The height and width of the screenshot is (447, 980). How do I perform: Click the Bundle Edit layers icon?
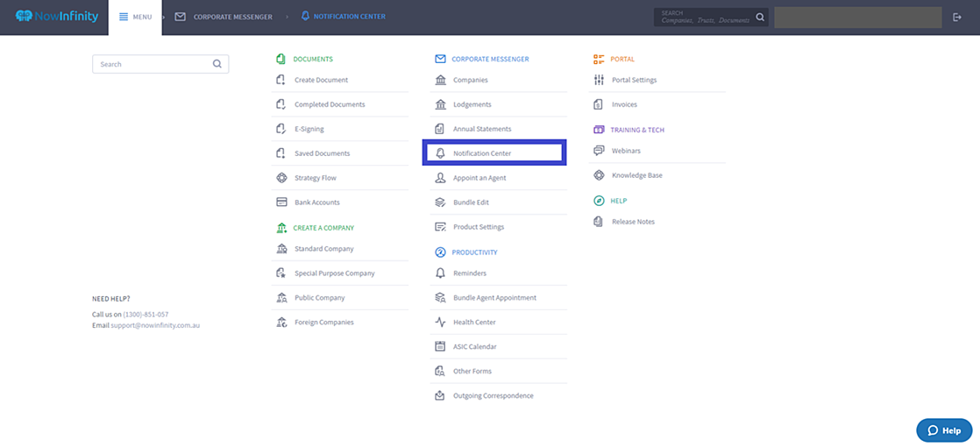pos(440,202)
